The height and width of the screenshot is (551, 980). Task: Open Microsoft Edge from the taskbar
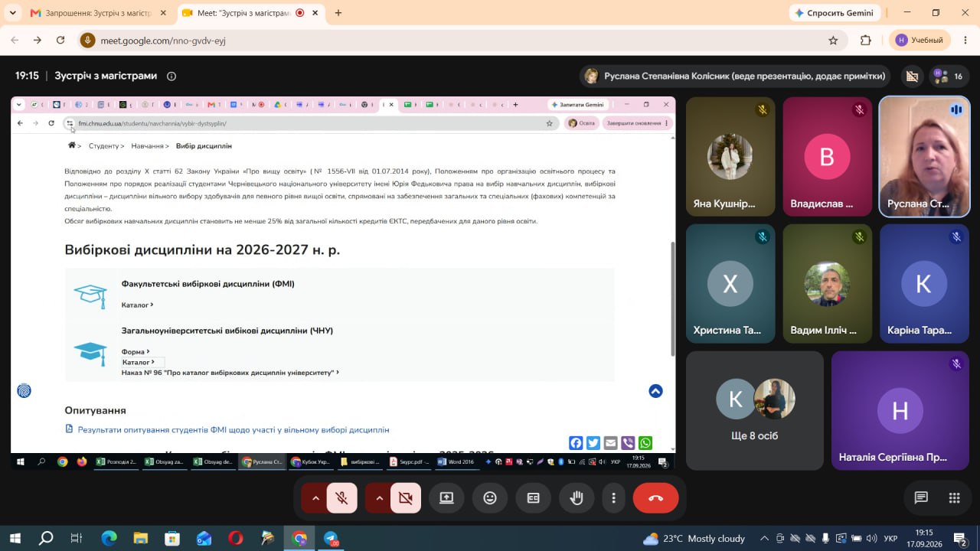tap(109, 539)
